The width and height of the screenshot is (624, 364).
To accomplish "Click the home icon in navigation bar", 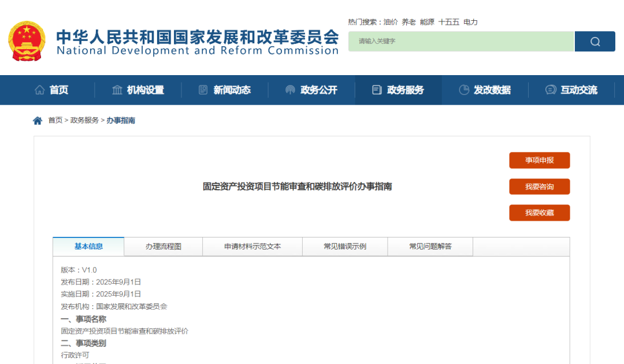I will coord(39,90).
